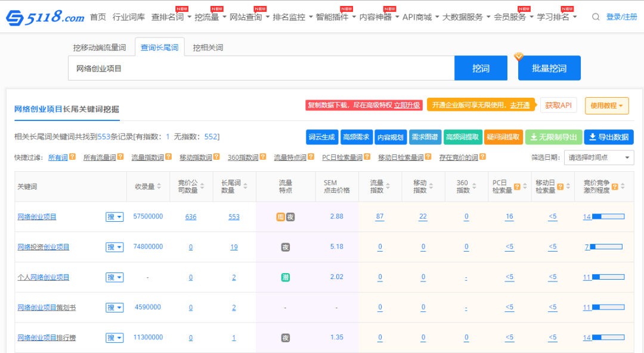
Task: Click sort arrows on 长尾词数量 column
Action: (246, 187)
